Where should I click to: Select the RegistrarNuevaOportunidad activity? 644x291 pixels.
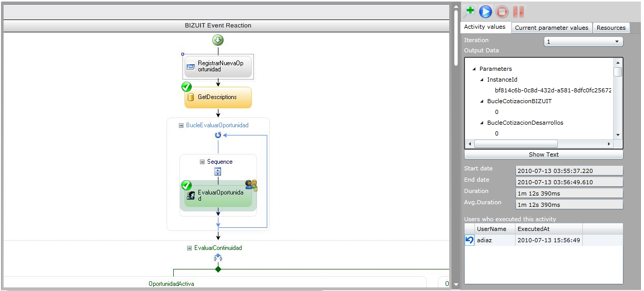218,66
